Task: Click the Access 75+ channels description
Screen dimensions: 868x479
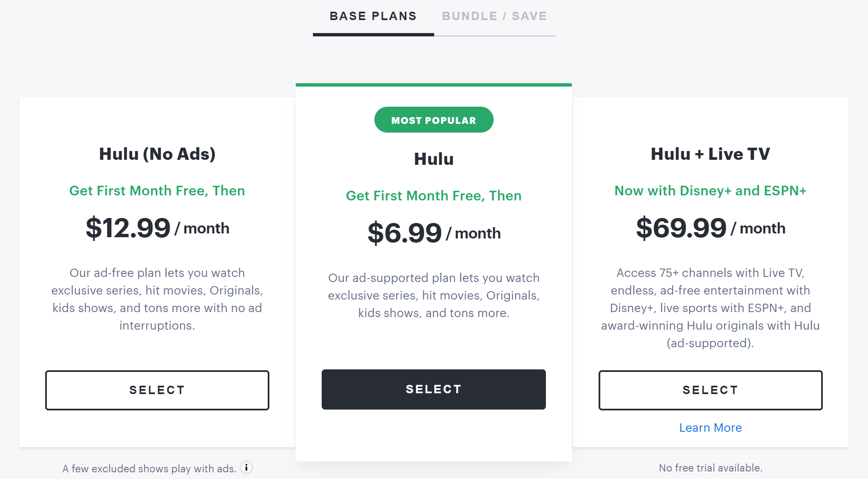Action: pyautogui.click(x=710, y=307)
